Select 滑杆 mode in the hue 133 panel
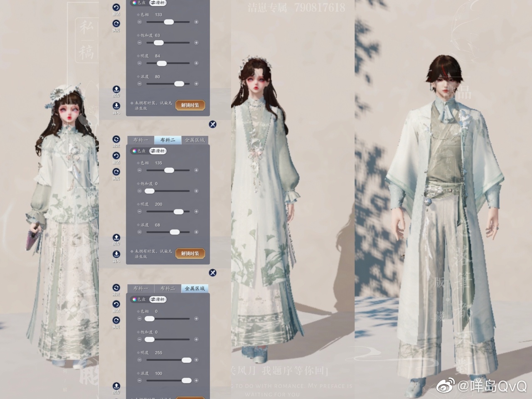Viewport: 532px width, 399px height. 158,2
